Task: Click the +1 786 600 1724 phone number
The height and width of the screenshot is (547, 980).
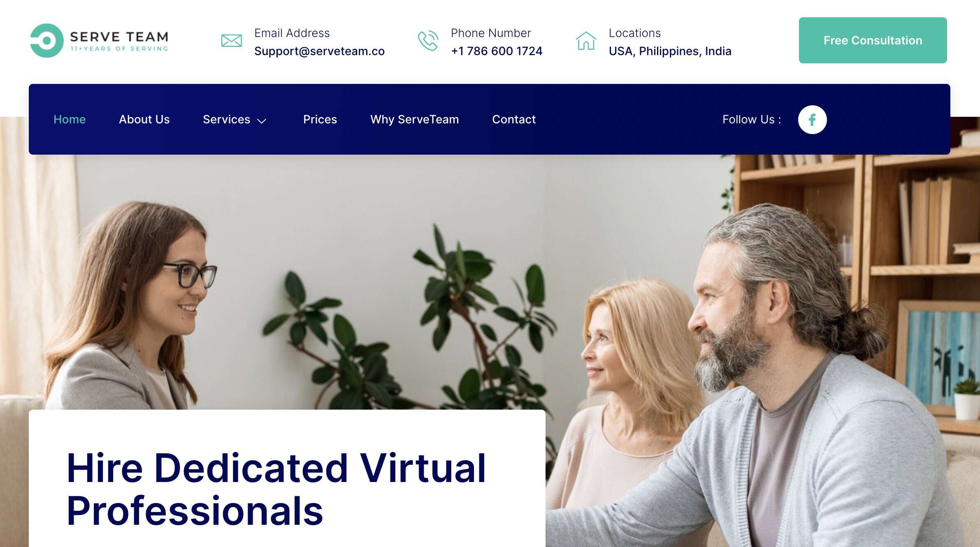Action: (497, 51)
